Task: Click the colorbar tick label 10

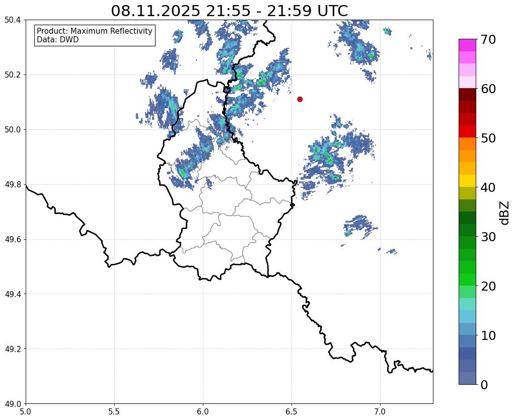Action: pos(488,335)
